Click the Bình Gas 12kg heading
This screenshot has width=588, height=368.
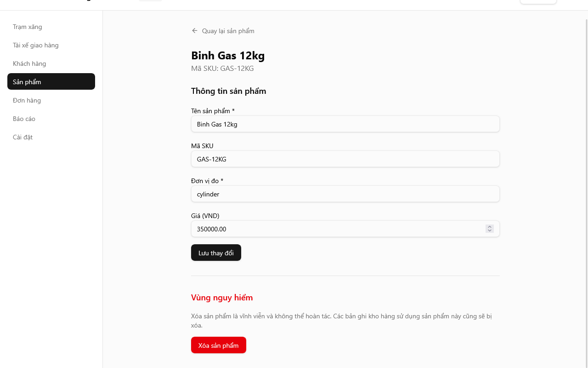(x=228, y=56)
